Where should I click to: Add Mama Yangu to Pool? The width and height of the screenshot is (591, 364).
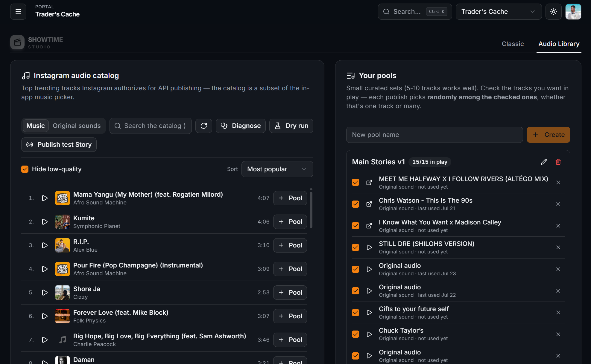click(x=290, y=198)
